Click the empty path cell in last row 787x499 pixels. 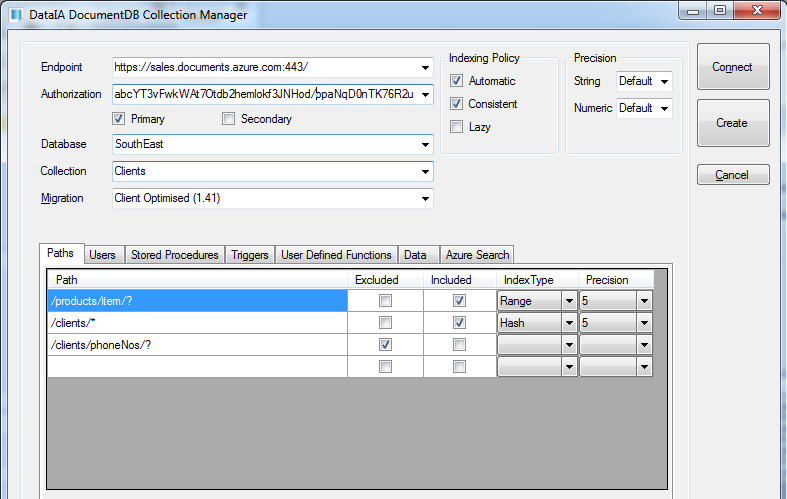point(197,367)
